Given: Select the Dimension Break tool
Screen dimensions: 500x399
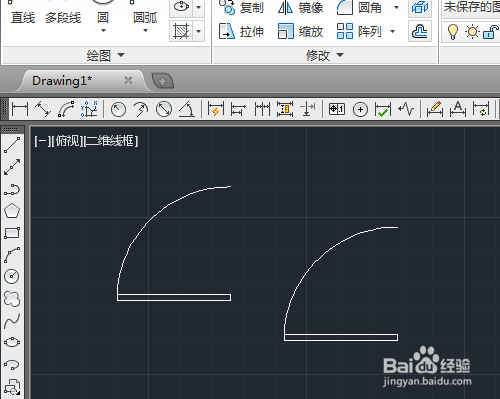Looking at the screenshot, I should 308,109.
